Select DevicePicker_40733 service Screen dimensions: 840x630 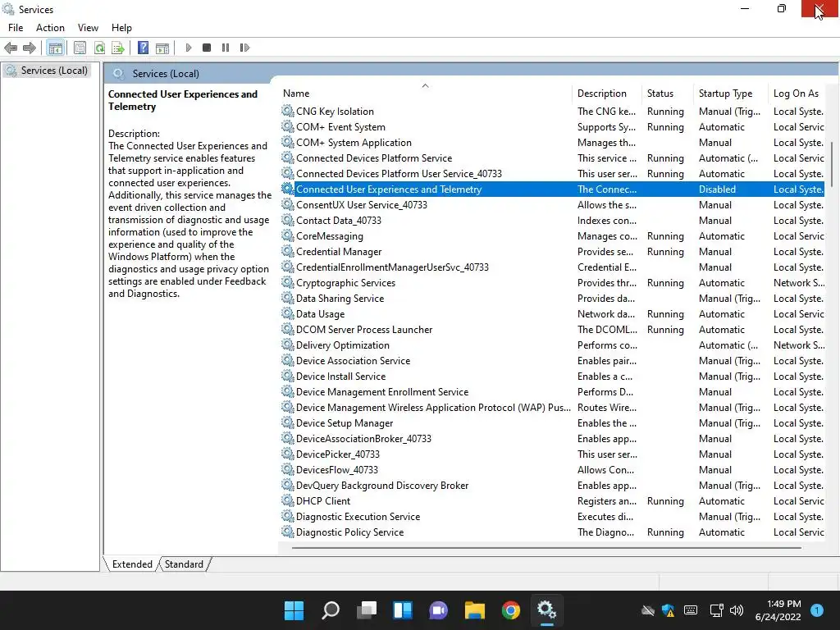point(552,454)
